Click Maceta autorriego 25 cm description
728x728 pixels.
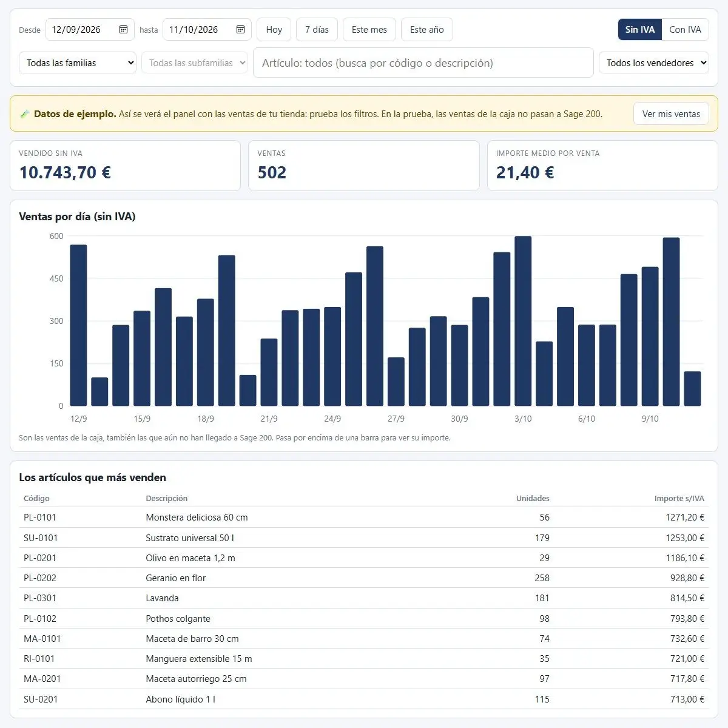[196, 678]
